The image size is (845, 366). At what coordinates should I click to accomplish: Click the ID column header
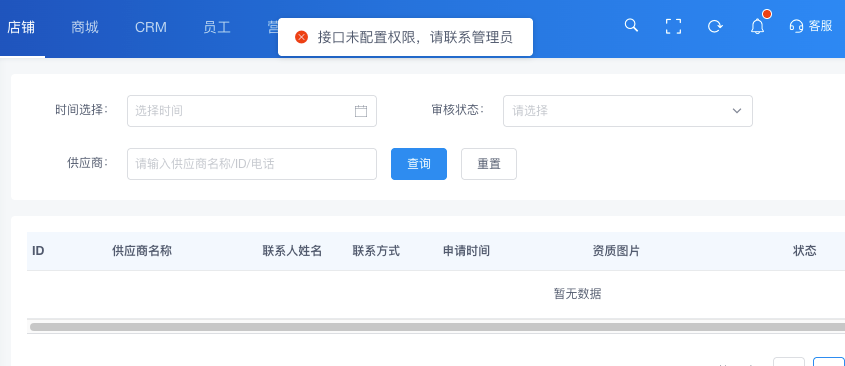[38, 251]
